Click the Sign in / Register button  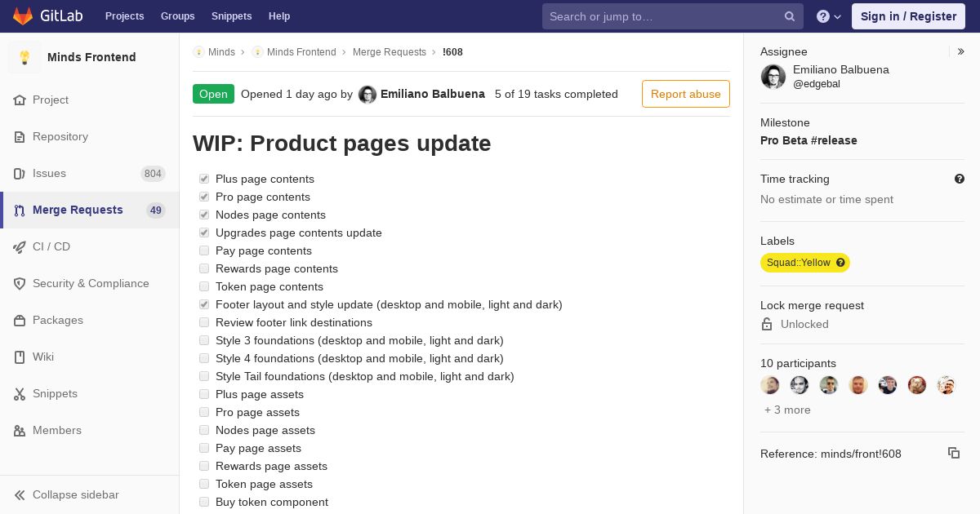[908, 16]
